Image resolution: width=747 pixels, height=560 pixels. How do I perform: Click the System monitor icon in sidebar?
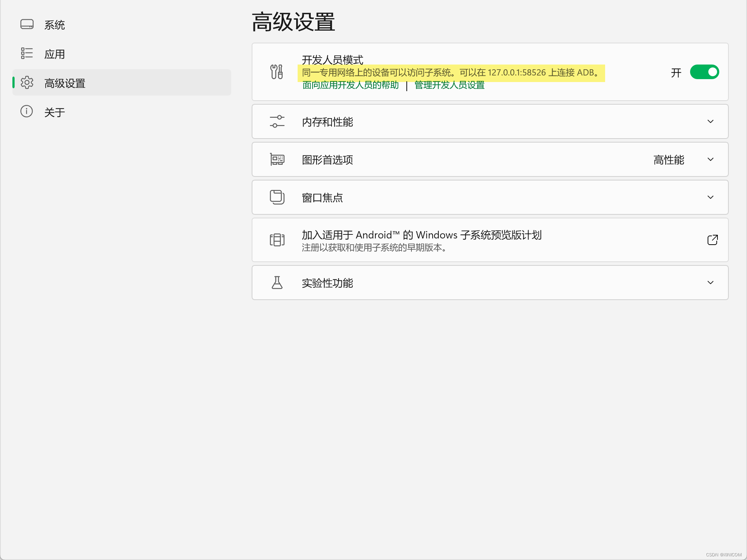click(x=27, y=24)
